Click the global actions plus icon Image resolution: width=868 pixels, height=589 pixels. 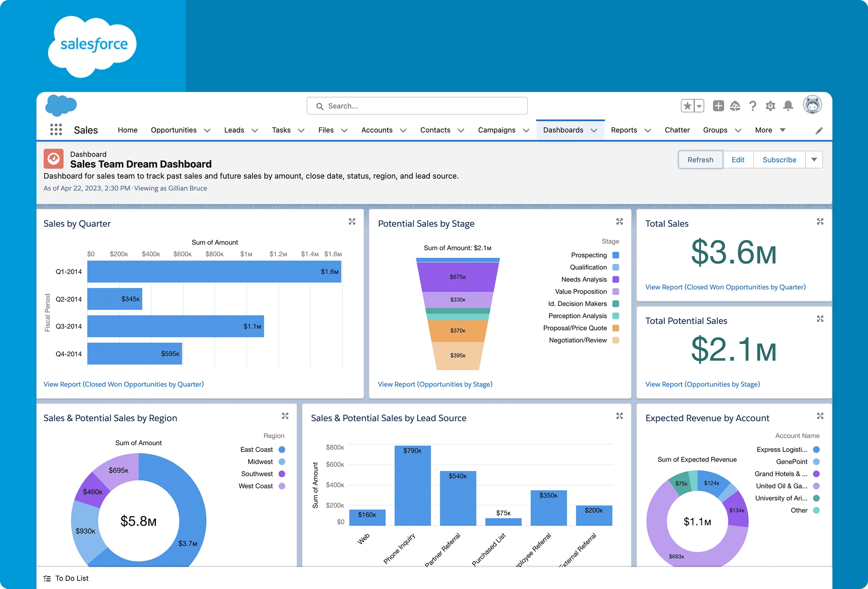(x=718, y=106)
